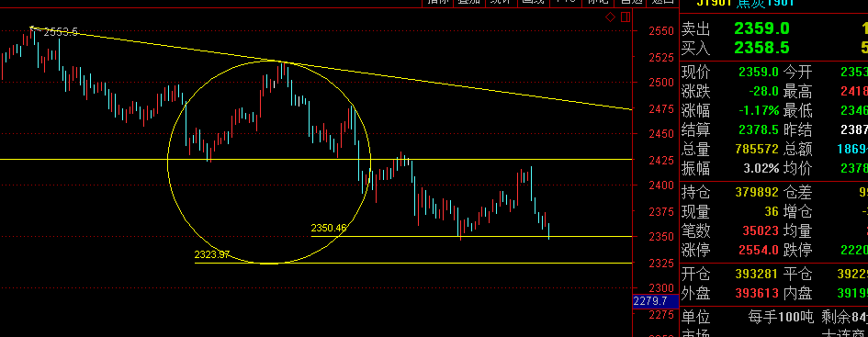Screen dimensions: 868x337
Task: Select the 2350.46 horizontal line label
Action: pos(329,228)
